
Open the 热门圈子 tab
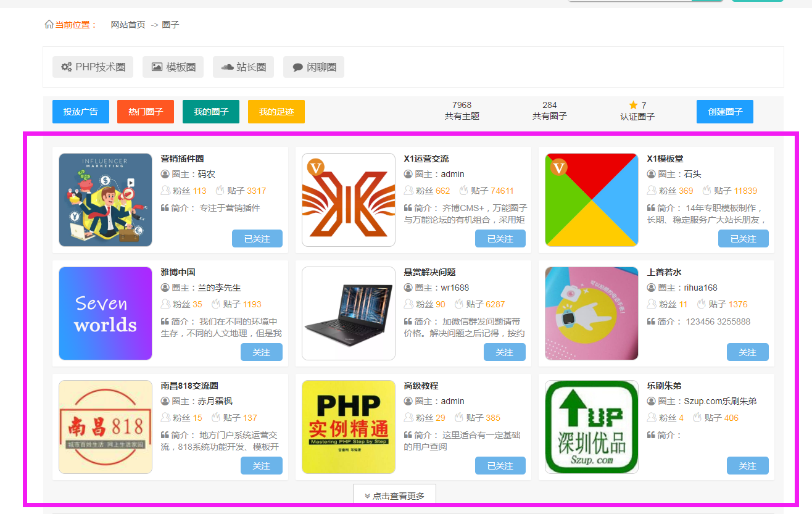(146, 112)
